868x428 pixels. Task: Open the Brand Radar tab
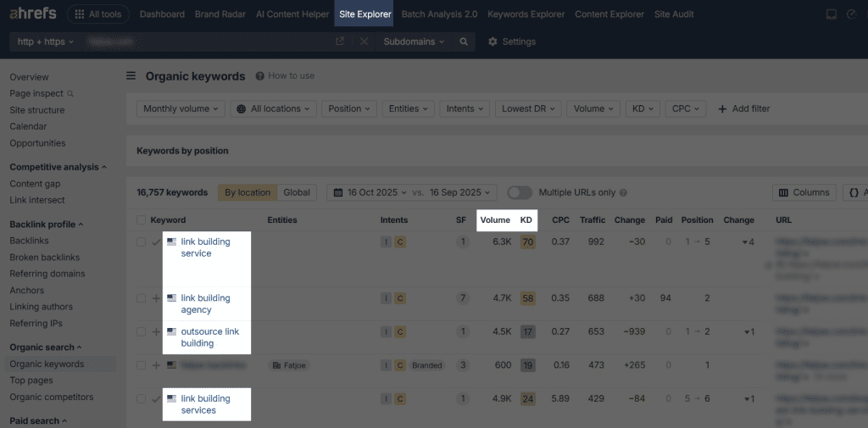220,14
